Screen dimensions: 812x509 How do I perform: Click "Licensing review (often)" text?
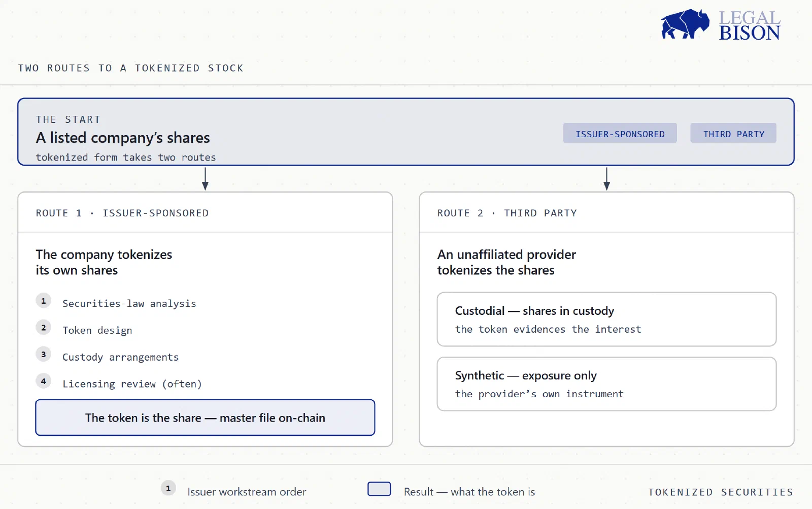coord(132,384)
